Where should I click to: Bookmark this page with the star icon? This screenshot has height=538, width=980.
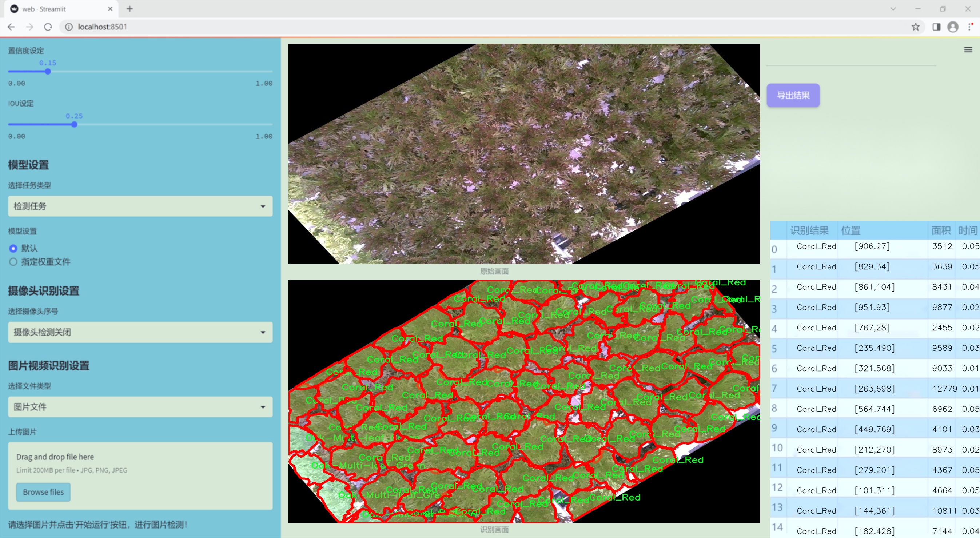[915, 27]
